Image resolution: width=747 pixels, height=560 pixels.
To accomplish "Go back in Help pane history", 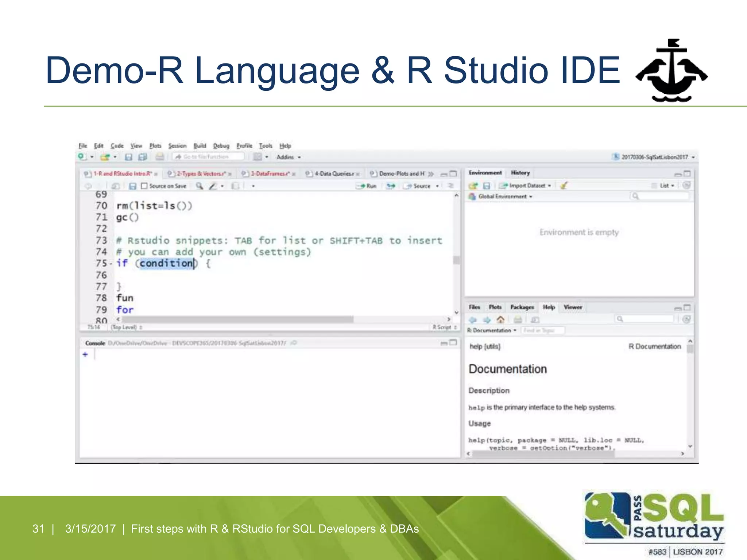I will click(x=473, y=320).
